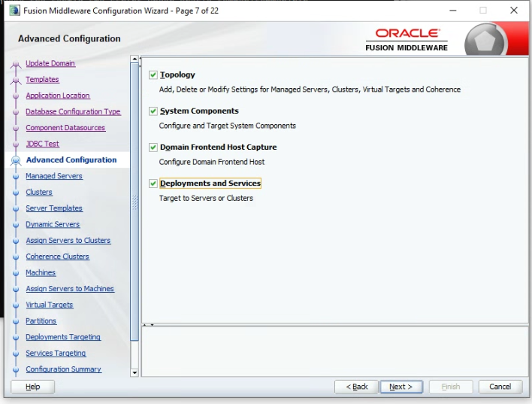Image resolution: width=532 pixels, height=404 pixels.
Task: Click the navigation pane scroll up arrow
Action: [x=135, y=59]
